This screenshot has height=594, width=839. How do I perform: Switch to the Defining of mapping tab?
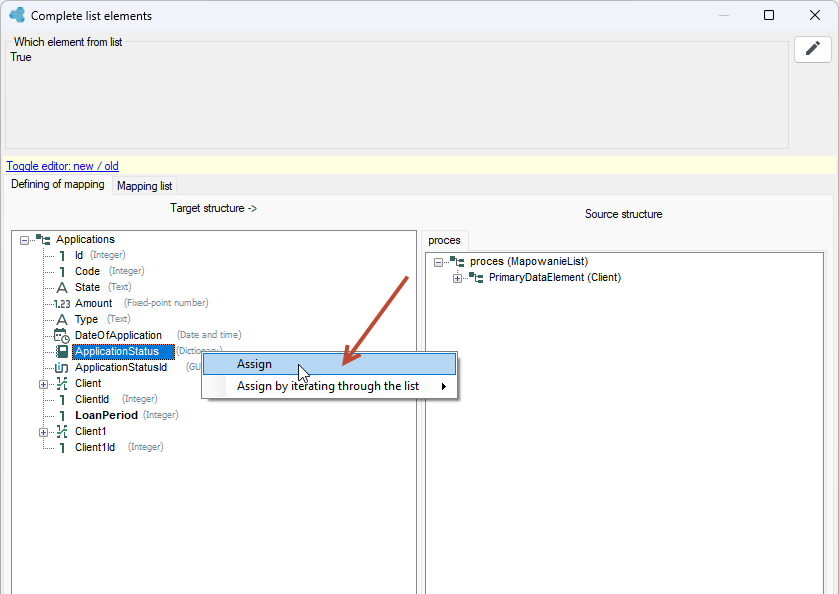pyautogui.click(x=58, y=184)
